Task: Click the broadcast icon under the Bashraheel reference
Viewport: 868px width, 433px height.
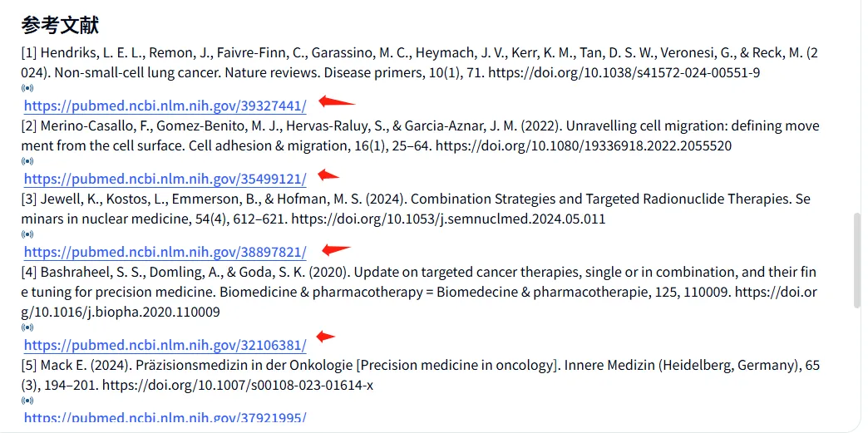Action: 27,327
